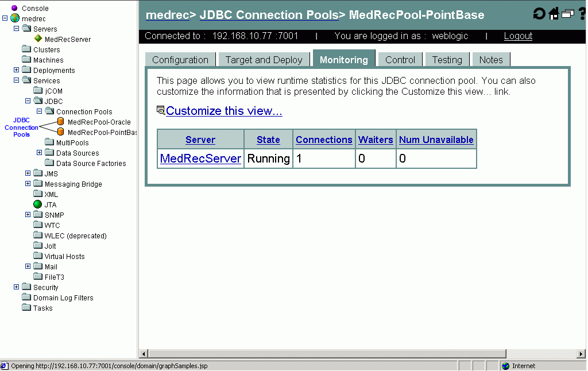
Task: Click the Security folder icon
Action: 26,287
